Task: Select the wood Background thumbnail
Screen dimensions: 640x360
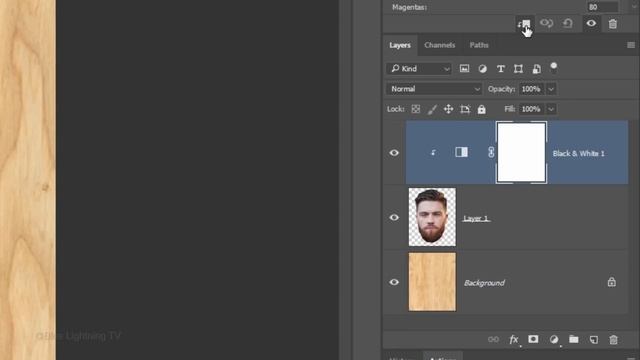Action: point(432,282)
